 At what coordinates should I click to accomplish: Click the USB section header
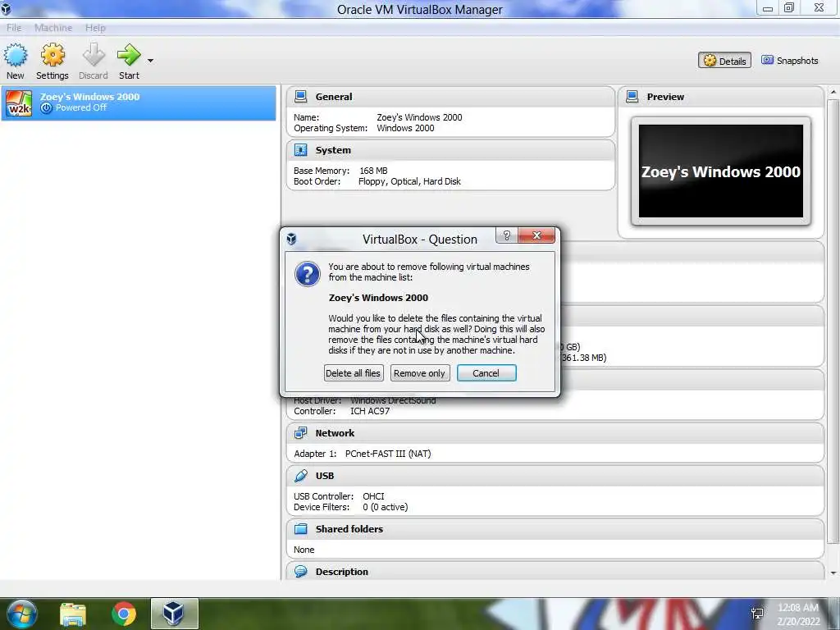[555, 477]
